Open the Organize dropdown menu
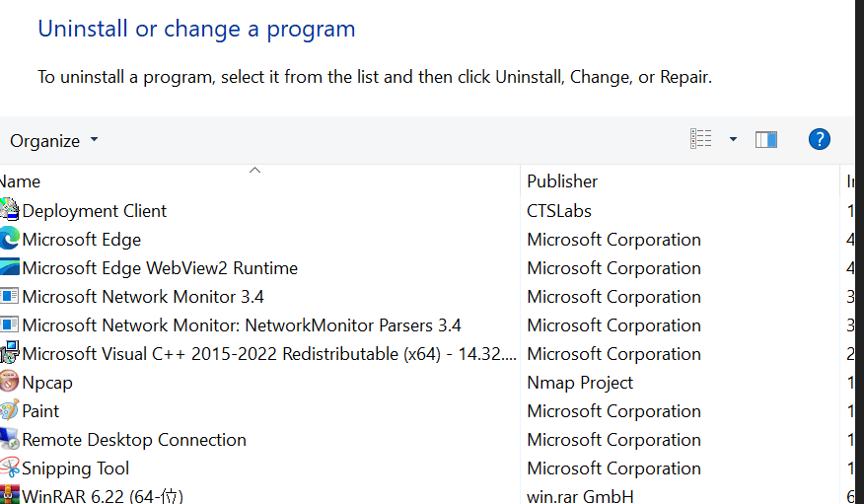 click(53, 141)
